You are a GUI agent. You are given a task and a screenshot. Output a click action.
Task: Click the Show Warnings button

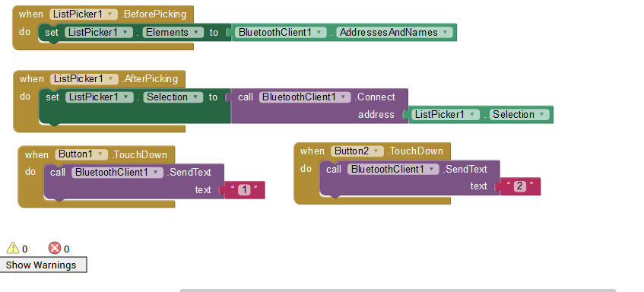pos(43,265)
